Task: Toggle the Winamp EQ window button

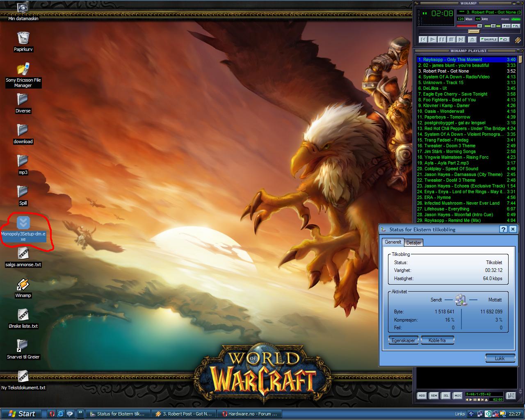Action: tap(506, 26)
